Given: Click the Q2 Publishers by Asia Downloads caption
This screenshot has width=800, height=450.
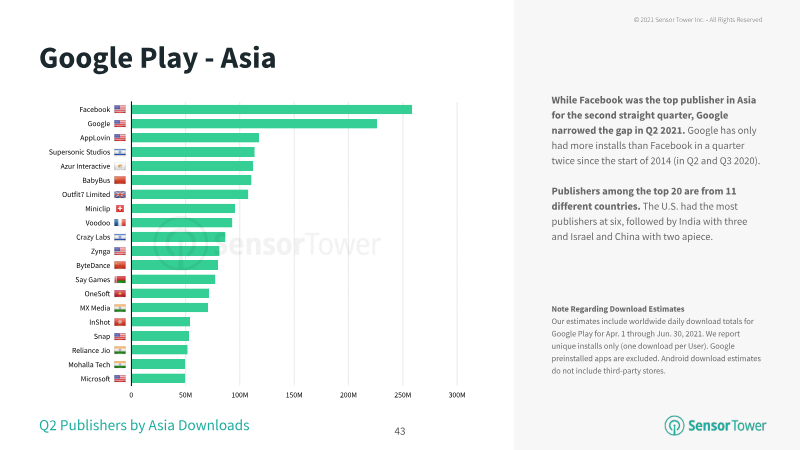Looking at the screenshot, I should (144, 426).
